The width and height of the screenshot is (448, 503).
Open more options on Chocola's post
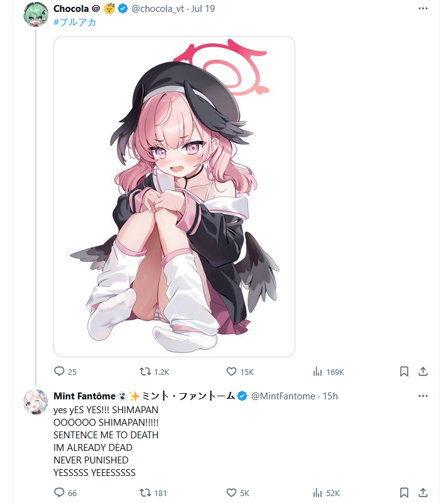[423, 9]
